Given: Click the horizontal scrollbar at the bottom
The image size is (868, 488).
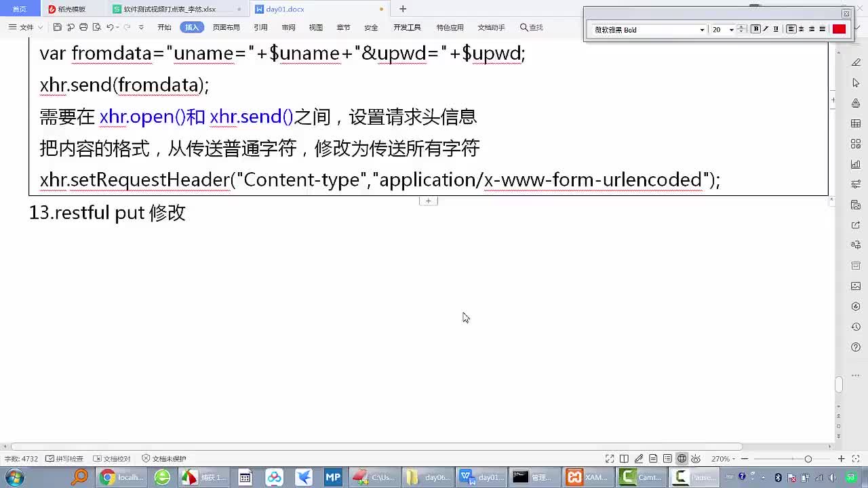Looking at the screenshot, I should coord(376,447).
